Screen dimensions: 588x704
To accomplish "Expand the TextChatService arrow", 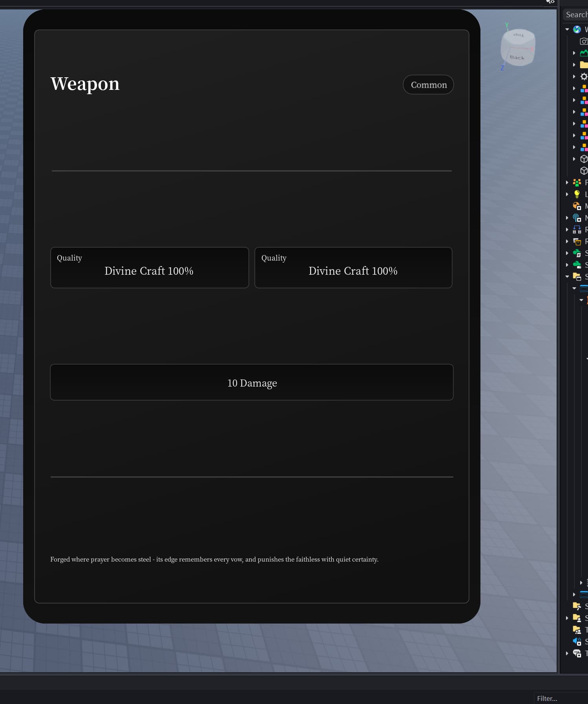I will pos(567,653).
